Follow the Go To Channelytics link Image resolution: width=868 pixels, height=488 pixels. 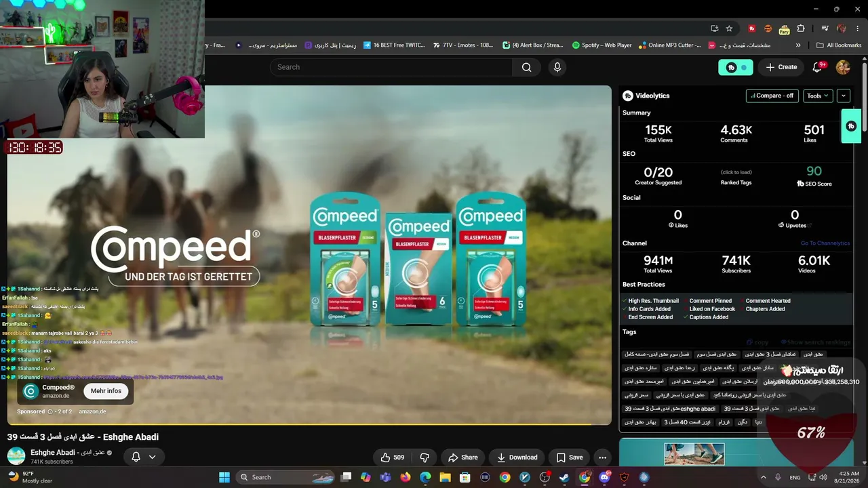pos(825,243)
